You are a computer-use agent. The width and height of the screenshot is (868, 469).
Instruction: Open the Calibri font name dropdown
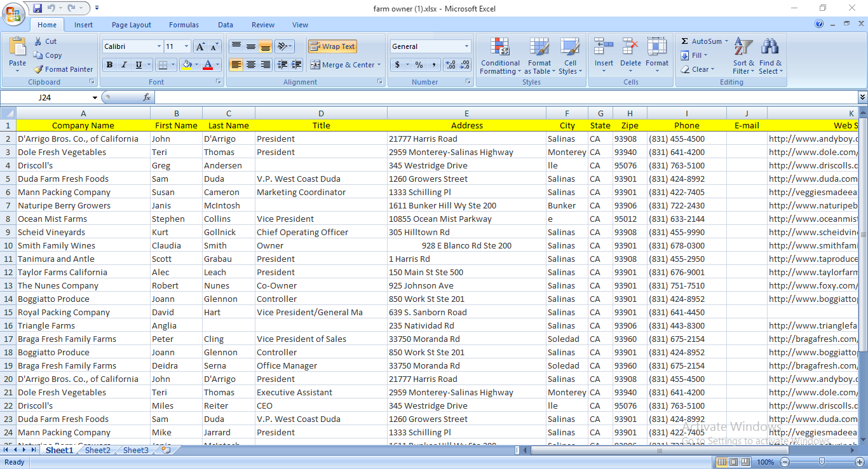(x=159, y=46)
